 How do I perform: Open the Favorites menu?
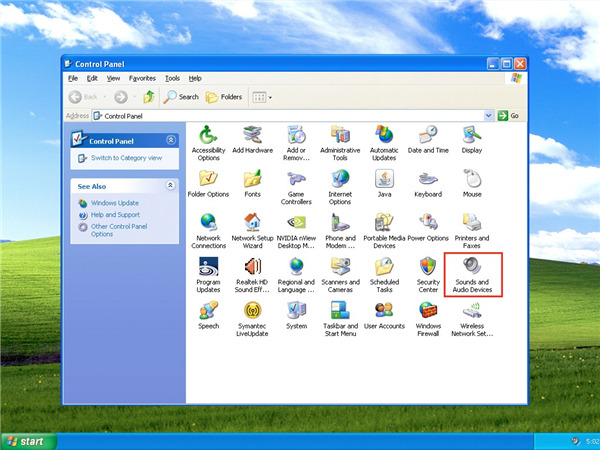(143, 78)
